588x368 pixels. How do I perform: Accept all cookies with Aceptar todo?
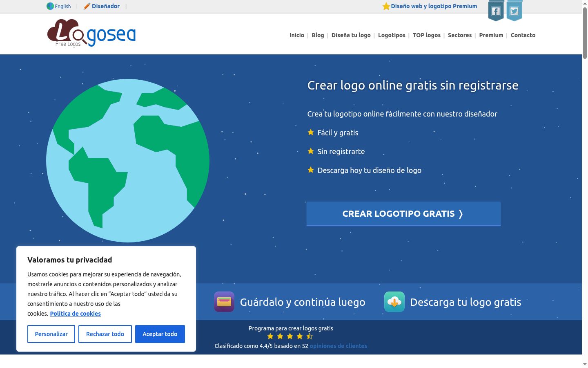(x=160, y=334)
